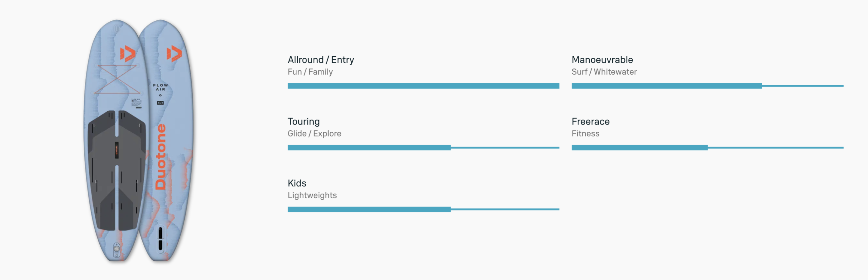
Task: Click the Lightweights subtitle under Kids
Action: pyautogui.click(x=312, y=195)
